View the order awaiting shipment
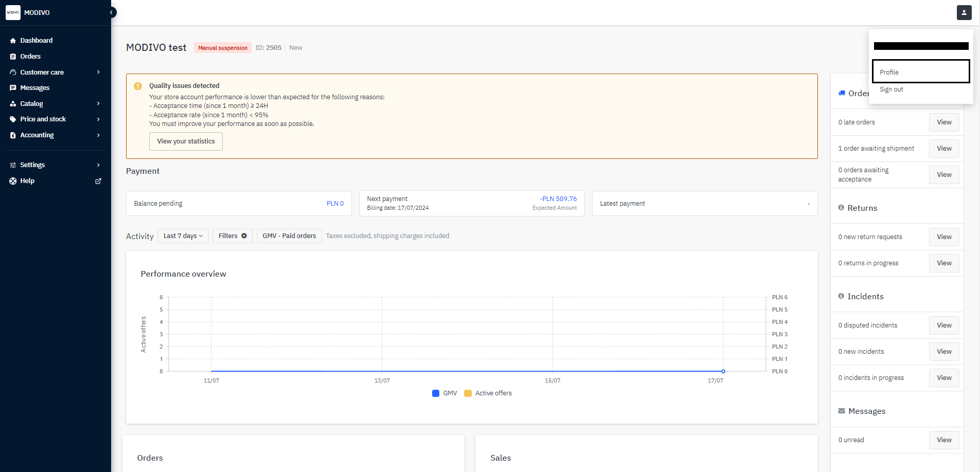Screen dimensions: 980x472 [944, 149]
